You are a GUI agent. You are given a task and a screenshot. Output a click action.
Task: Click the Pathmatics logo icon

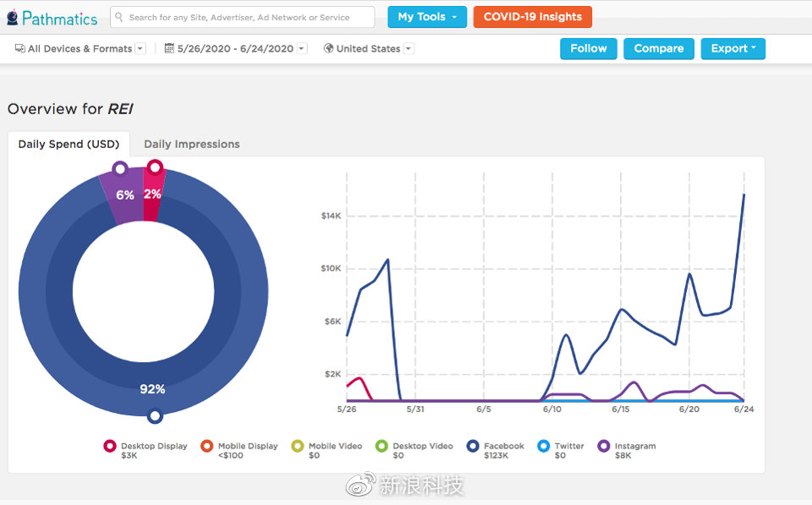coord(13,18)
